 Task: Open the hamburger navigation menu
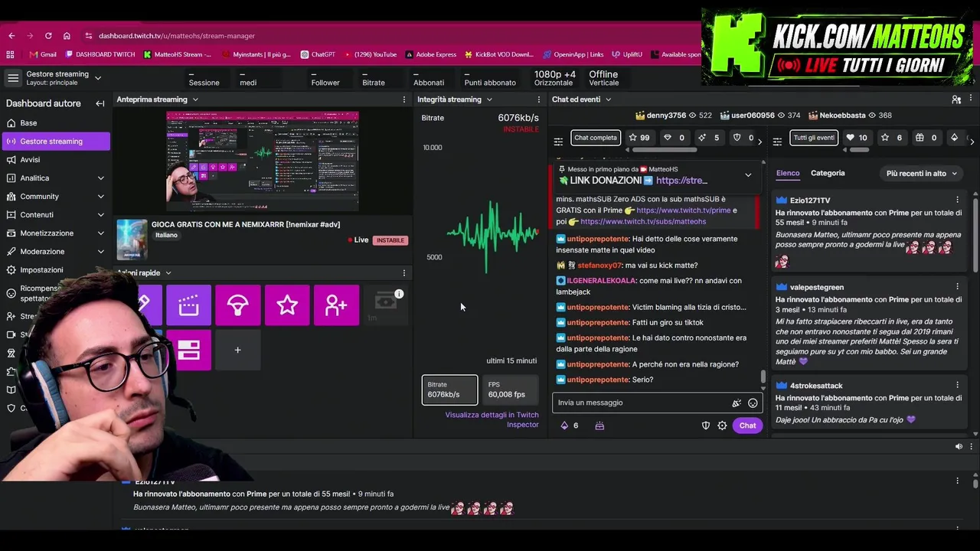point(13,78)
